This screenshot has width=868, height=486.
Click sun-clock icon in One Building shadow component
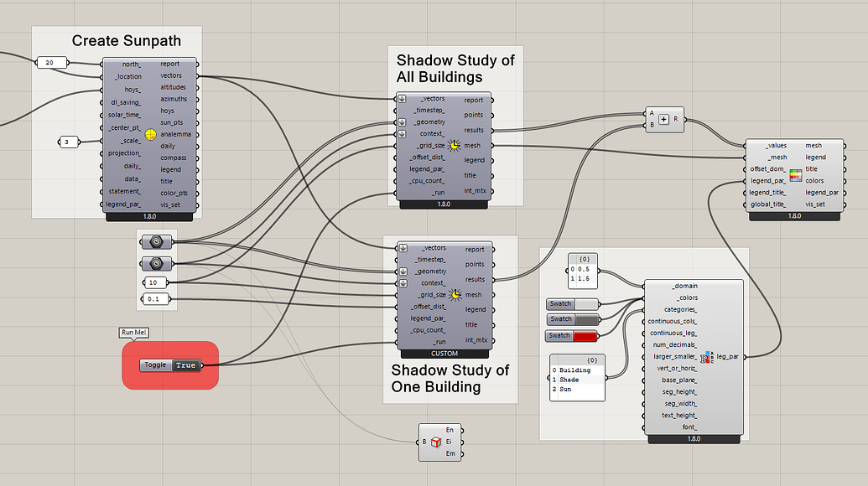455,295
